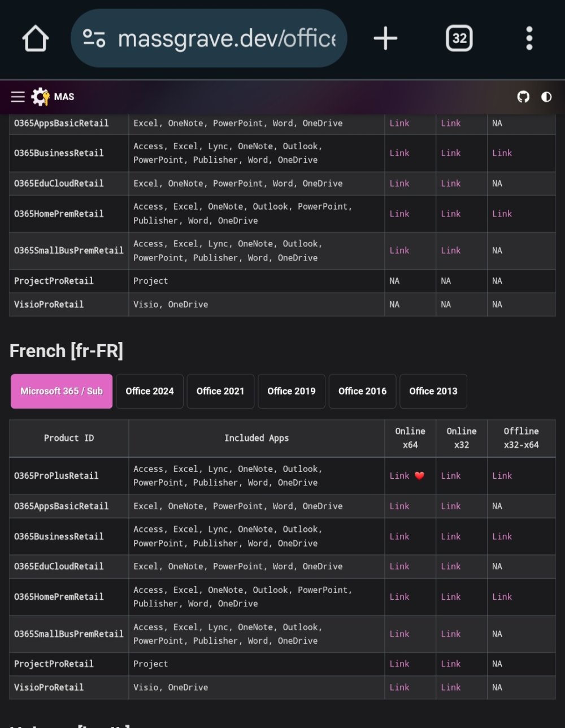The image size is (565, 728).
Task: Tap the browser home icon
Action: [36, 38]
